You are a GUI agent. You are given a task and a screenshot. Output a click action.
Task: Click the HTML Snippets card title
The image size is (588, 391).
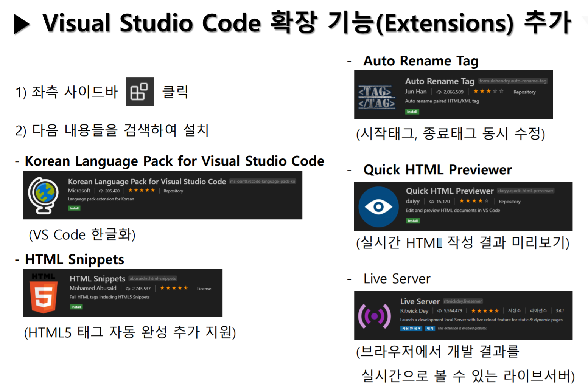click(97, 279)
